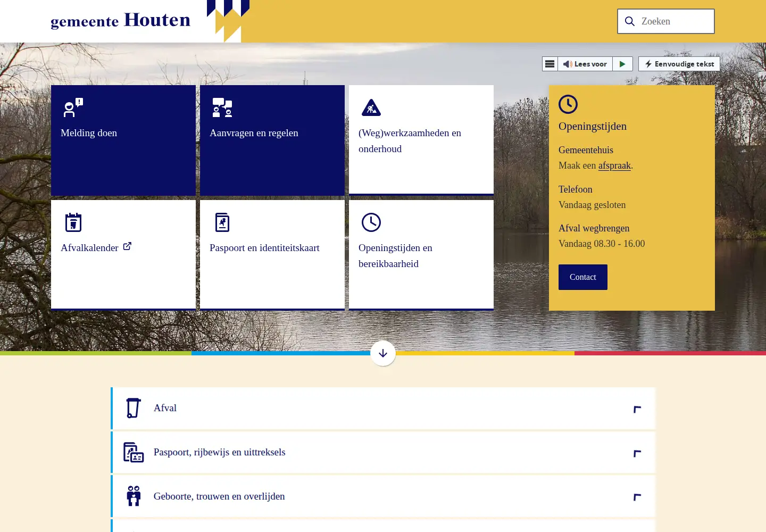
Task: Open the ReadSpeaker menu icon
Action: pyautogui.click(x=550, y=64)
